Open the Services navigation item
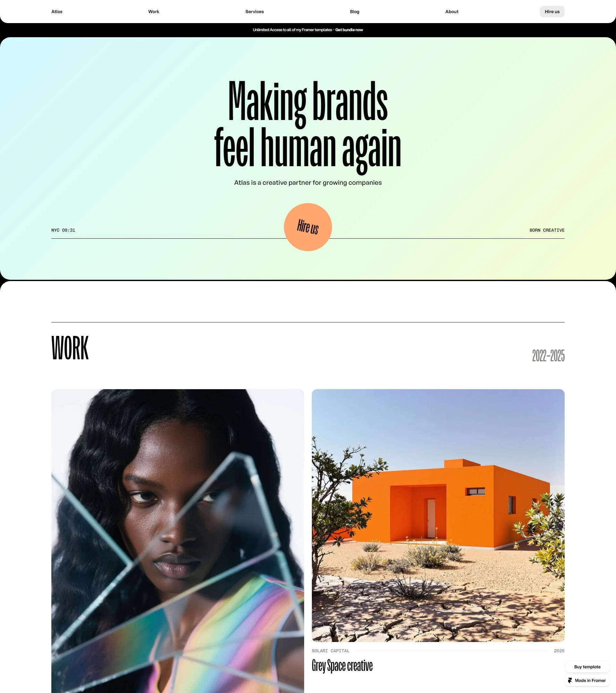Screen dimensions: 616x693 (255, 12)
